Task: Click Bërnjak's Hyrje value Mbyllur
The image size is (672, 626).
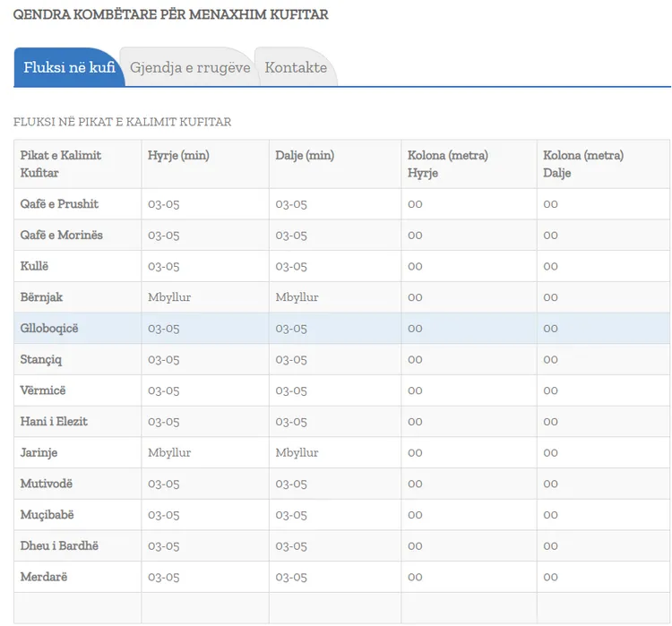Action: pos(169,297)
